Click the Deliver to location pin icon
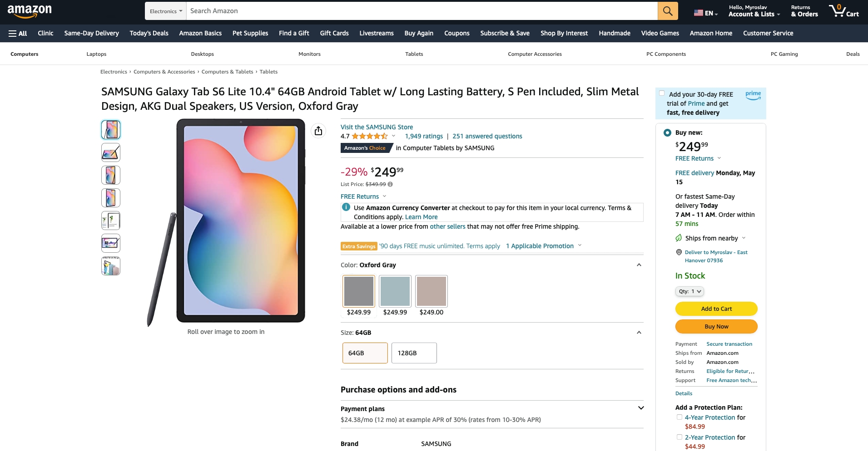 pyautogui.click(x=679, y=252)
